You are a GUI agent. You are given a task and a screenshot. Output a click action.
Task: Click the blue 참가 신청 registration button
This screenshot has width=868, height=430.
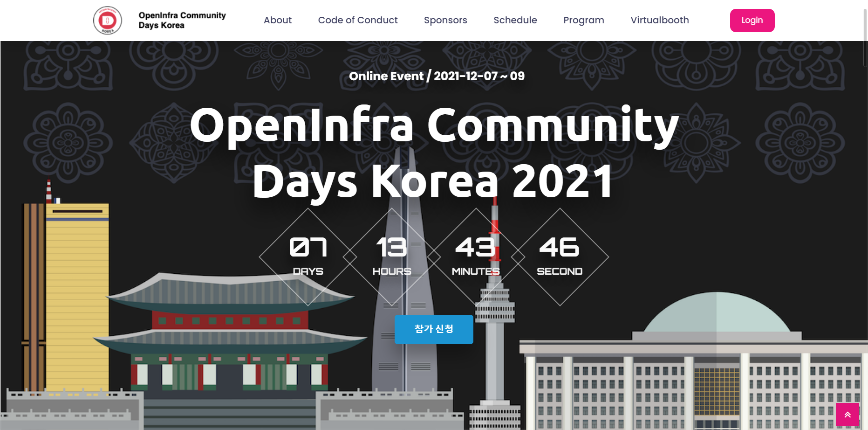[x=434, y=329]
